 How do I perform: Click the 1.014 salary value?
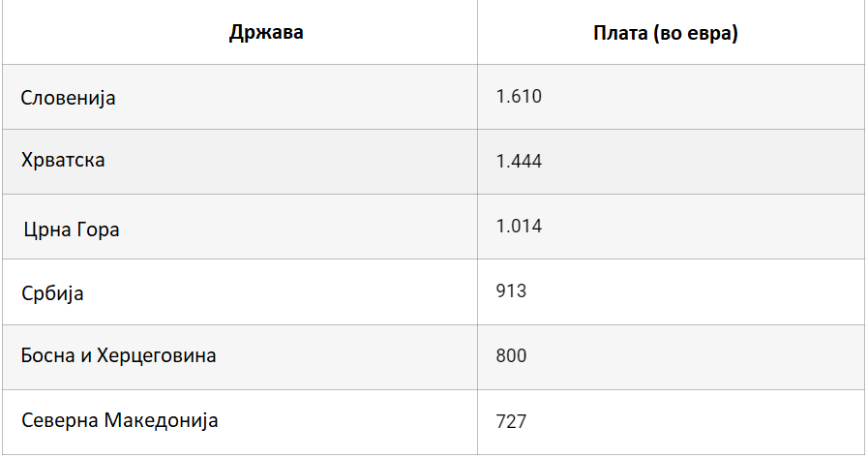pyautogui.click(x=519, y=226)
